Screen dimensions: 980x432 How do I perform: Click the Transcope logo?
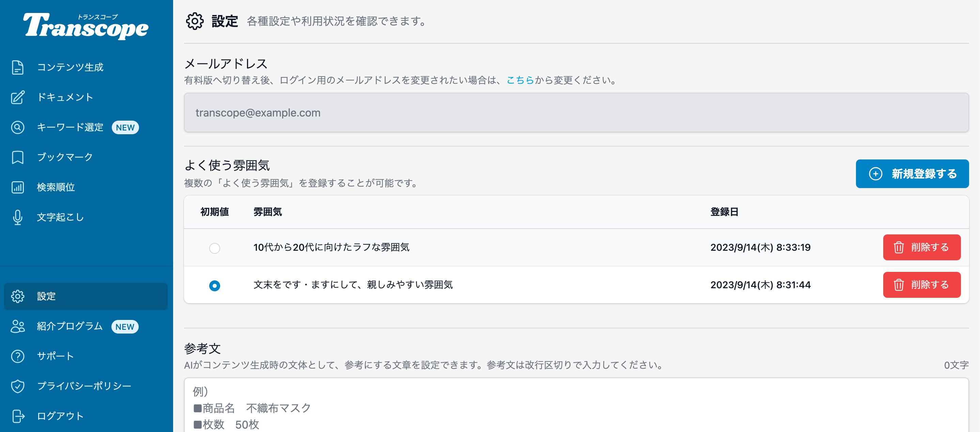(x=86, y=26)
